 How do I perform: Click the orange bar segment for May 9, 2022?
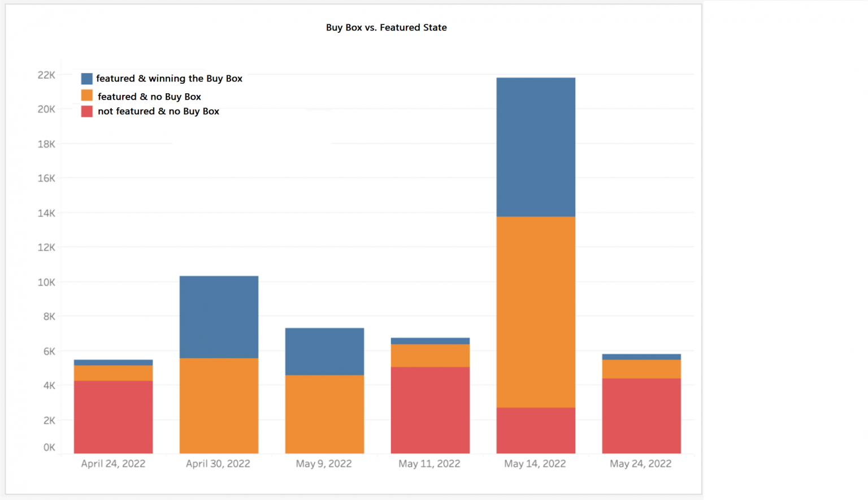click(x=324, y=414)
